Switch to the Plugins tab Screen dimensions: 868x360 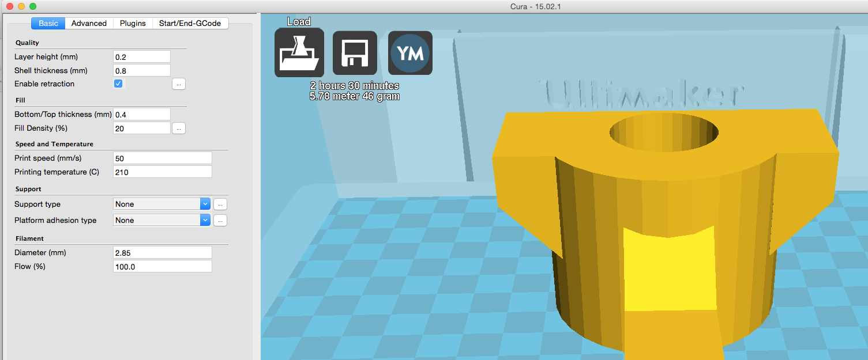click(133, 23)
